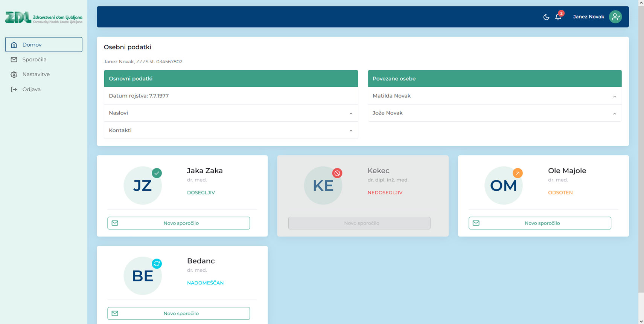Click the green check availability badge
This screenshot has width=644, height=324.
point(157,173)
